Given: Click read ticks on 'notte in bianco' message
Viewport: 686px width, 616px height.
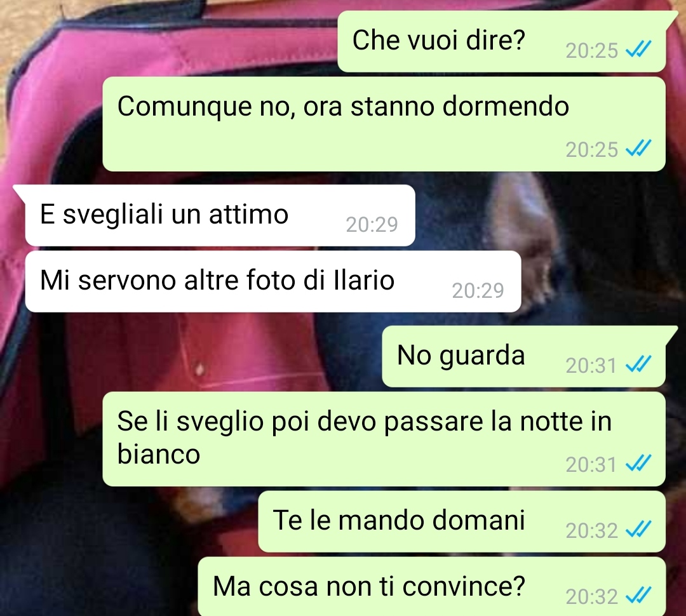Looking at the screenshot, I should click(x=639, y=464).
